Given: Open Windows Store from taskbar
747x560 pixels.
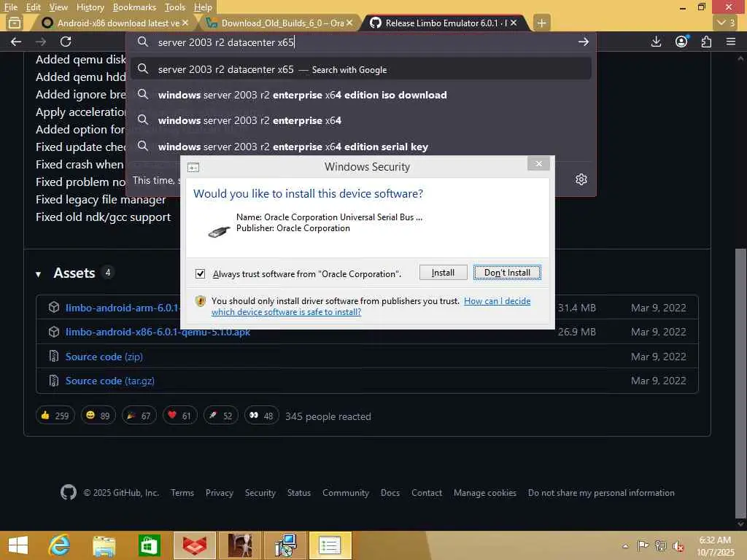Looking at the screenshot, I should (x=149, y=545).
